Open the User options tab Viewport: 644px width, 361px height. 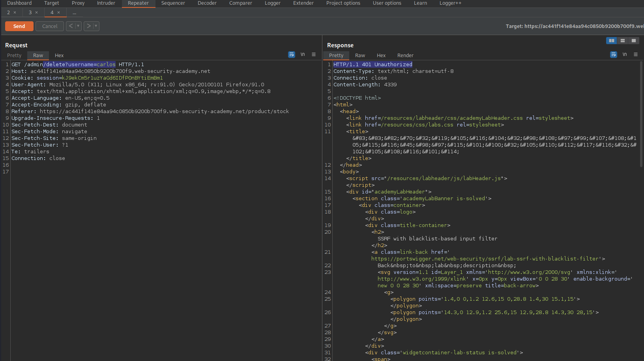point(387,3)
